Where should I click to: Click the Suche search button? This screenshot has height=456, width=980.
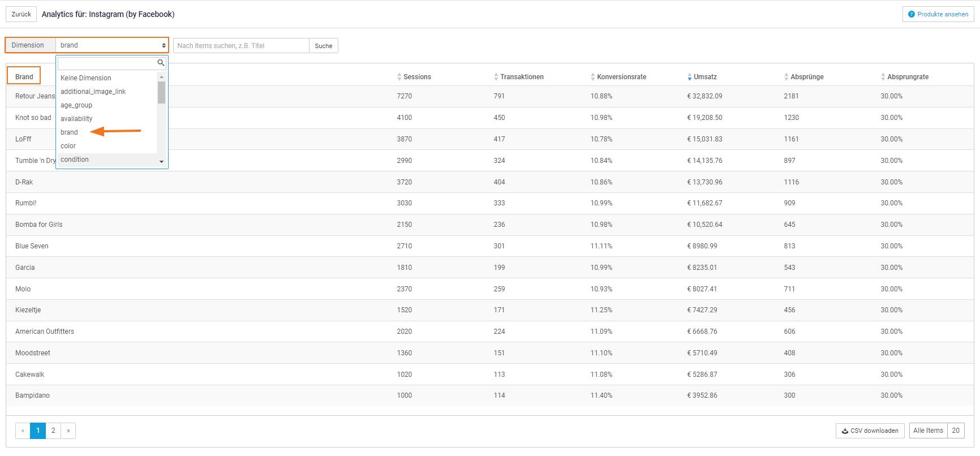tap(324, 46)
